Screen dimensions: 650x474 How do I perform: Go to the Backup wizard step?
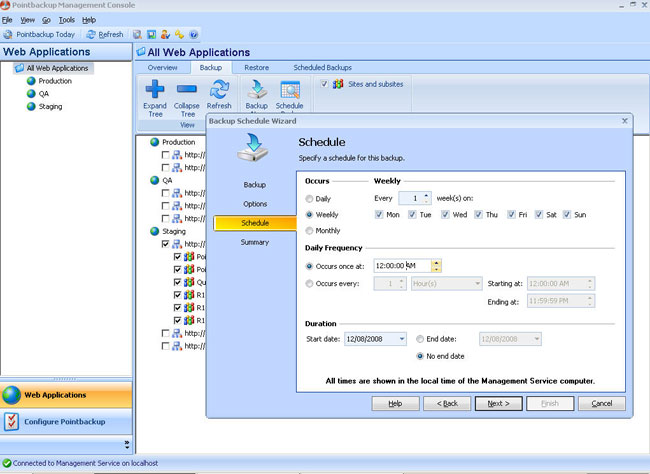(255, 185)
